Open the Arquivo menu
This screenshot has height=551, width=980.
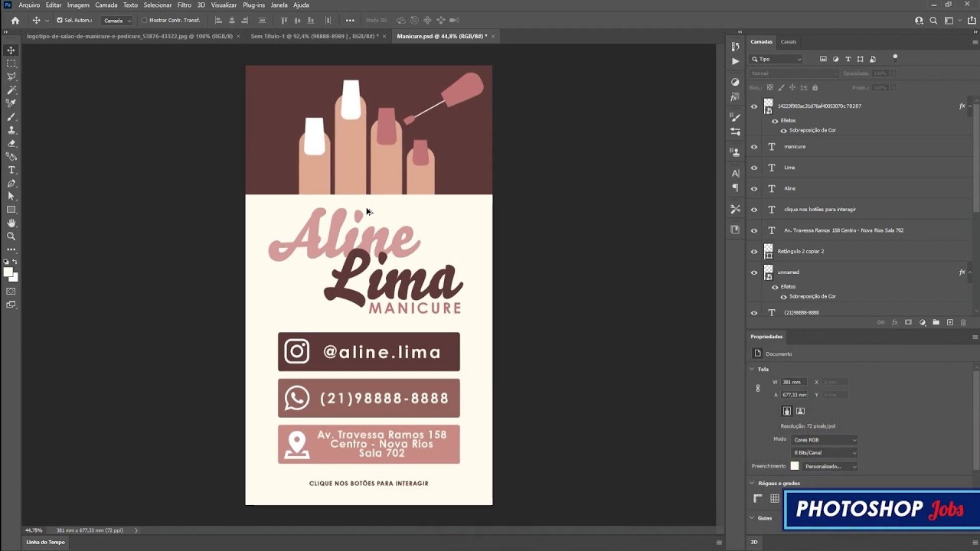click(29, 5)
